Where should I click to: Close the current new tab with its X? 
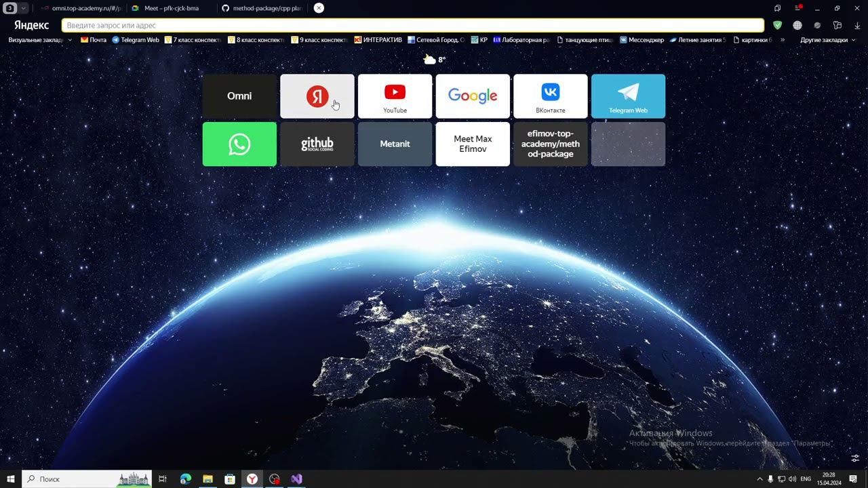pyautogui.click(x=319, y=8)
